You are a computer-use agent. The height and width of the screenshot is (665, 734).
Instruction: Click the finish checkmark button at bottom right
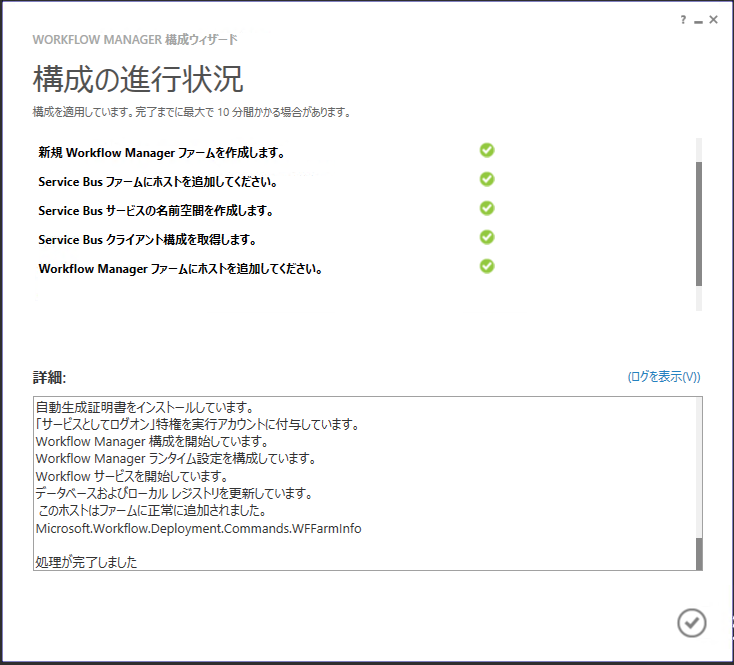tap(691, 623)
